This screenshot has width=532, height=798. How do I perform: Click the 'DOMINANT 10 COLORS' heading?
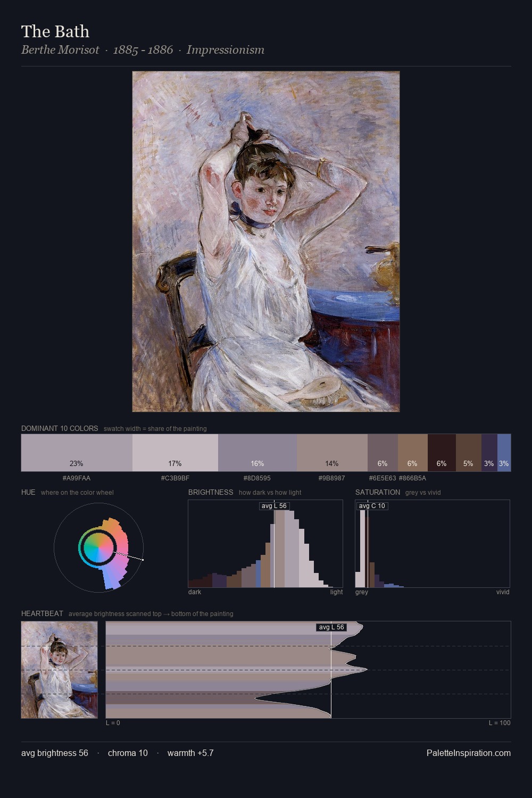[x=60, y=428]
